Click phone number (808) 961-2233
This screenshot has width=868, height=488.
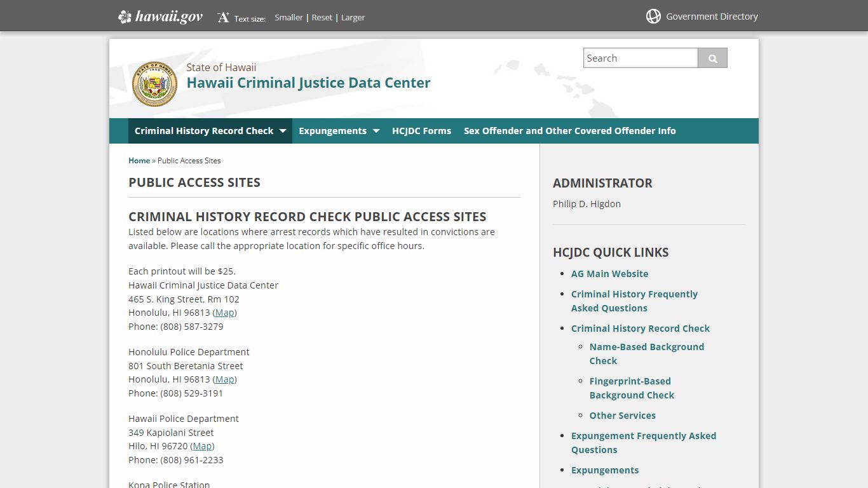coord(192,460)
